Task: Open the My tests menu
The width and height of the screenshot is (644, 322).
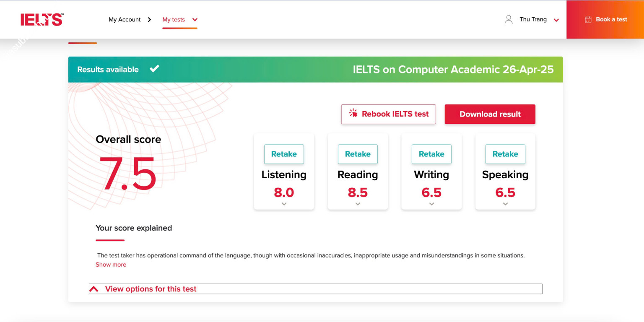Action: pyautogui.click(x=174, y=19)
